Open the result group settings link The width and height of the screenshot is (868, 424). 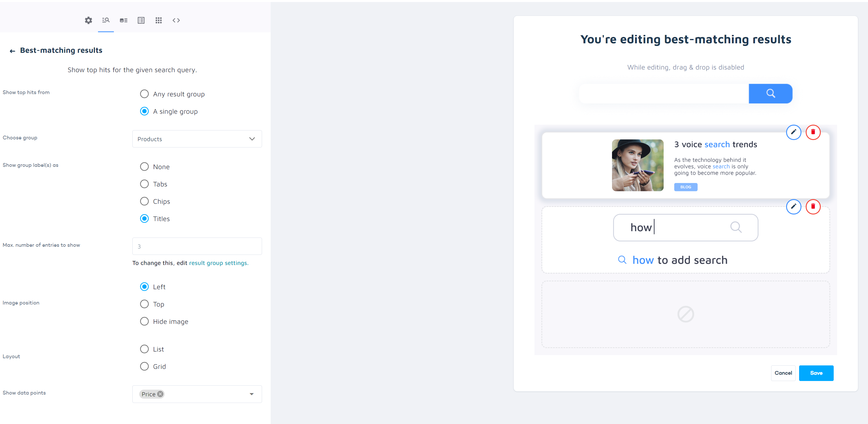pyautogui.click(x=218, y=263)
